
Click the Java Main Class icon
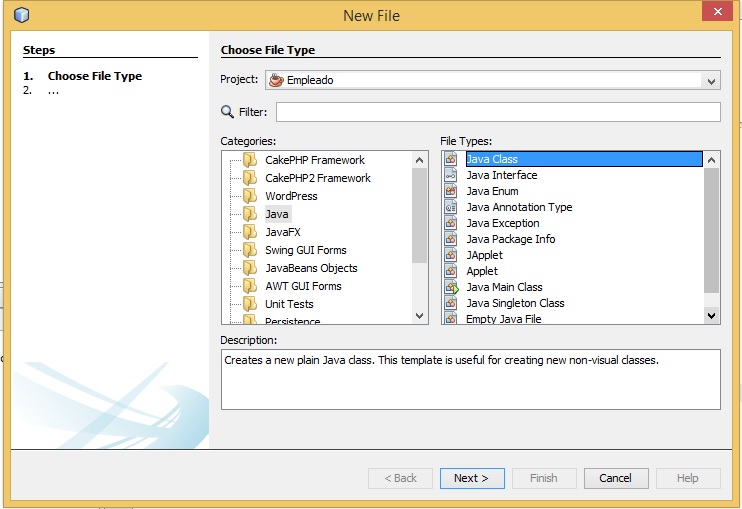[x=450, y=287]
